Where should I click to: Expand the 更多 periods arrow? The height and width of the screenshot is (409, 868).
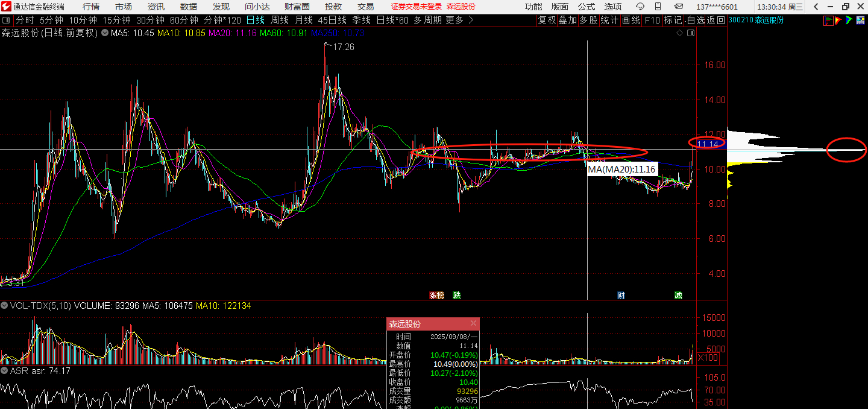pyautogui.click(x=471, y=21)
